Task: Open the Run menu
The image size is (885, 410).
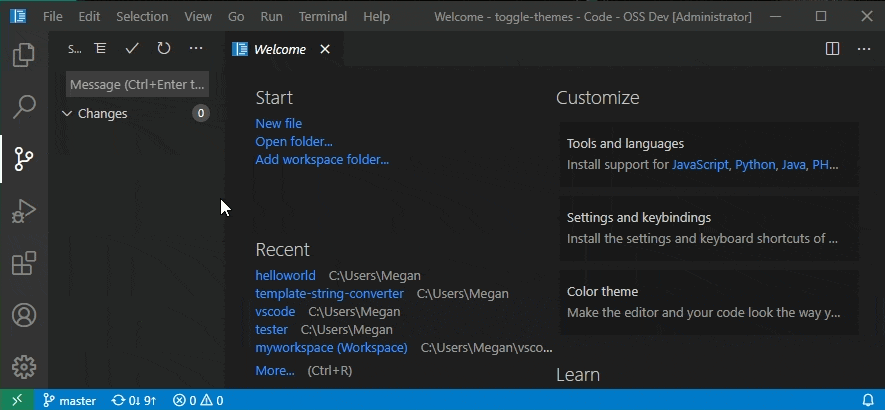Action: (x=271, y=16)
